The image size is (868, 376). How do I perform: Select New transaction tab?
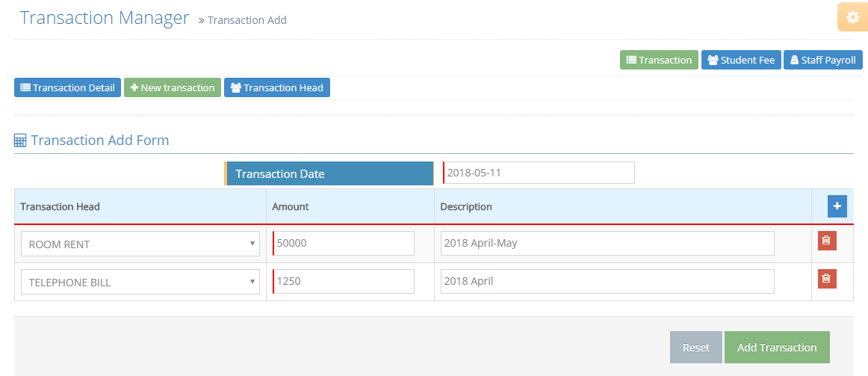pyautogui.click(x=172, y=87)
